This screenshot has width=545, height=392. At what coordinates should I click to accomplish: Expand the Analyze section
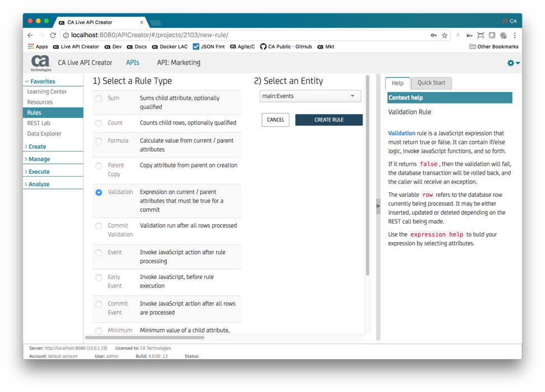click(37, 184)
